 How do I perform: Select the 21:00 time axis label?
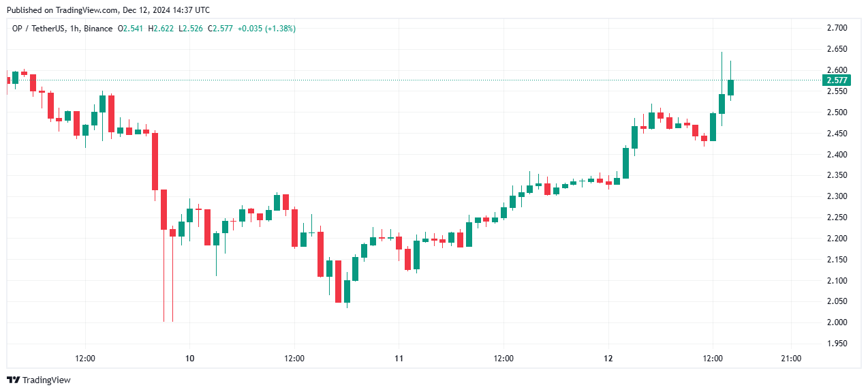point(791,359)
